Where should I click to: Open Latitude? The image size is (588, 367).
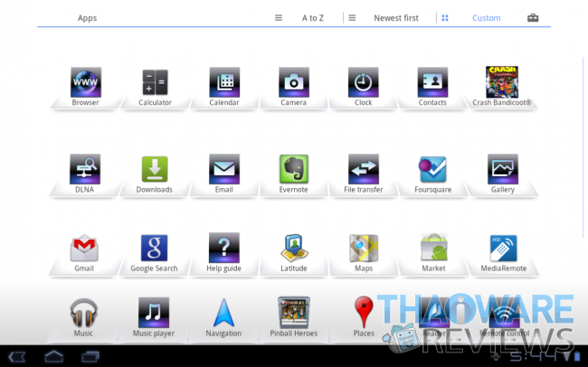coord(294,248)
